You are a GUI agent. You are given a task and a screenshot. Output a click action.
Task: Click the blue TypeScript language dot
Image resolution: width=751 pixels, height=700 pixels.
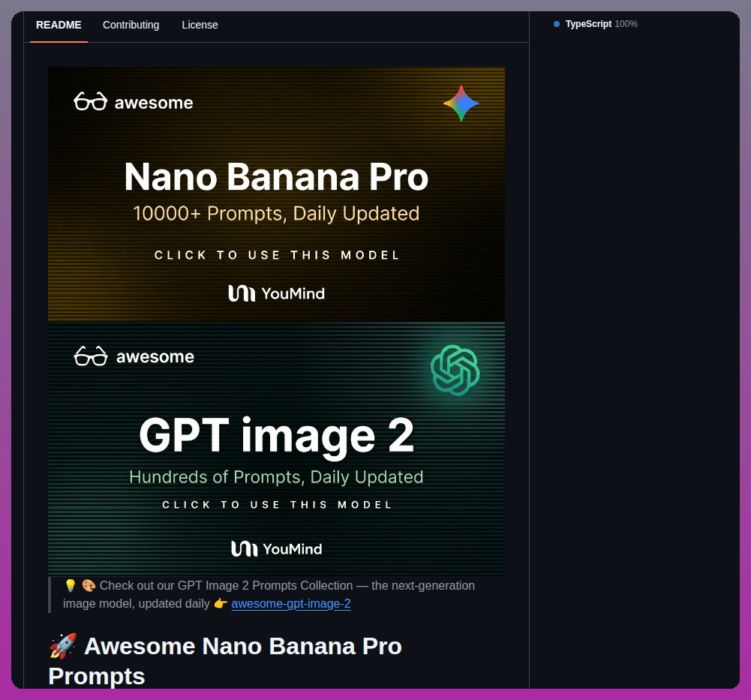coord(557,24)
